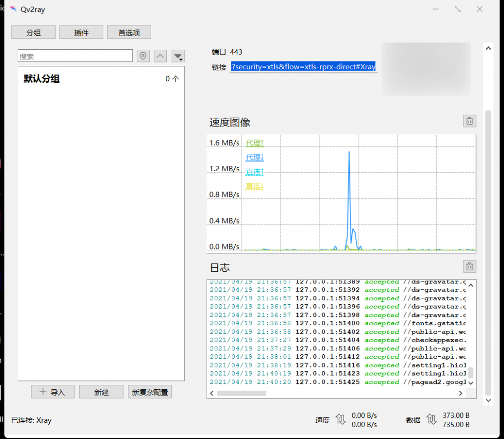
Task: Click the log vertical scrollbar down arrow
Action: (x=471, y=383)
